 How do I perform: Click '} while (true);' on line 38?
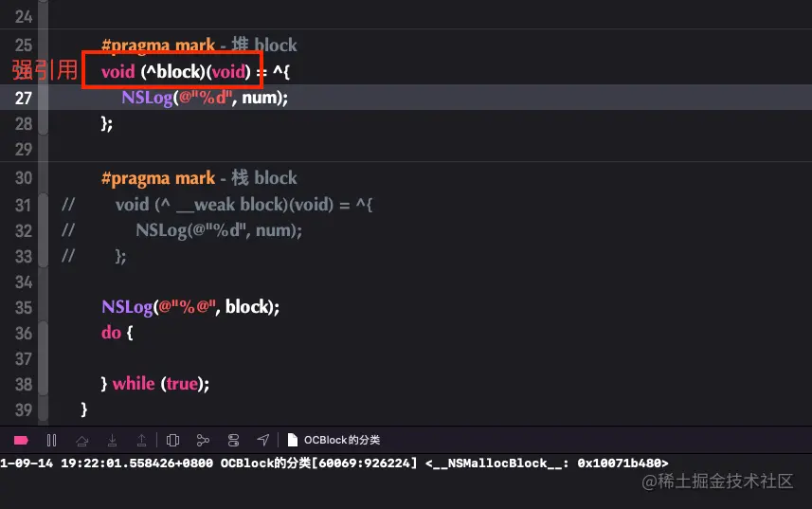coord(154,383)
